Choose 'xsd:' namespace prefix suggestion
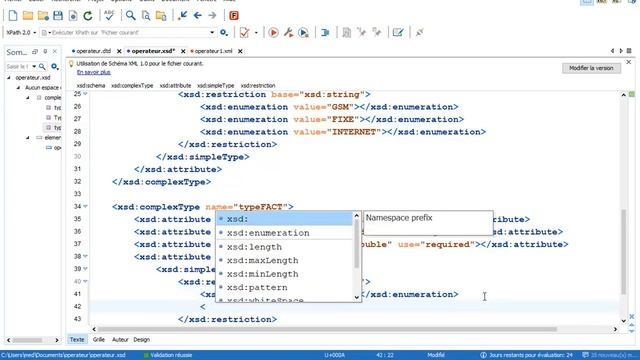Viewport: 640px width, 360px height. (284, 219)
